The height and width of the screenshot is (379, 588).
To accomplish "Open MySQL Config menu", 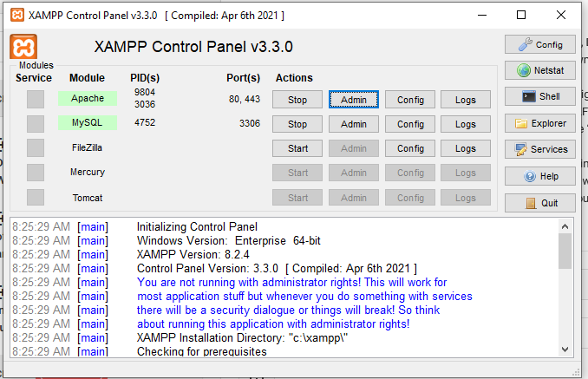I will point(410,124).
